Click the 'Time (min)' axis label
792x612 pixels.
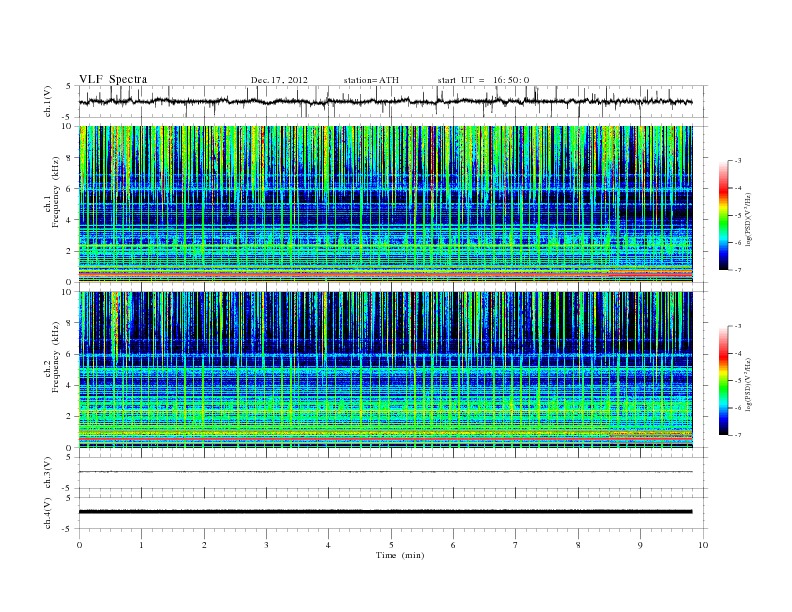click(400, 555)
